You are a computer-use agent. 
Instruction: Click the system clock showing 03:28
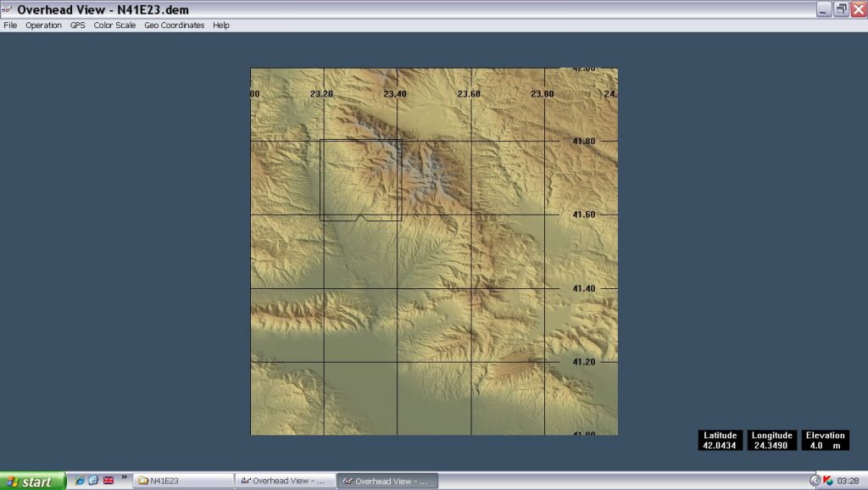click(848, 481)
